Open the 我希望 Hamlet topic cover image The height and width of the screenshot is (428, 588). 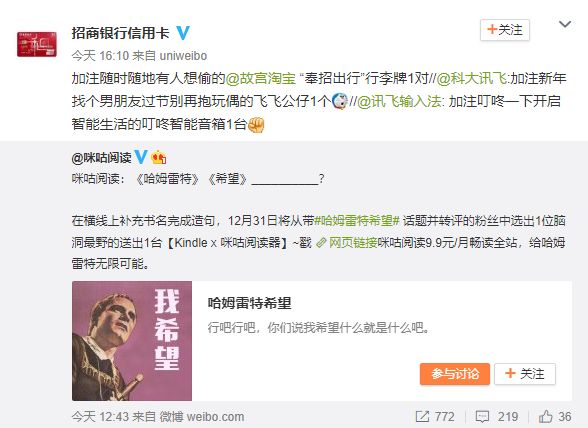point(132,341)
